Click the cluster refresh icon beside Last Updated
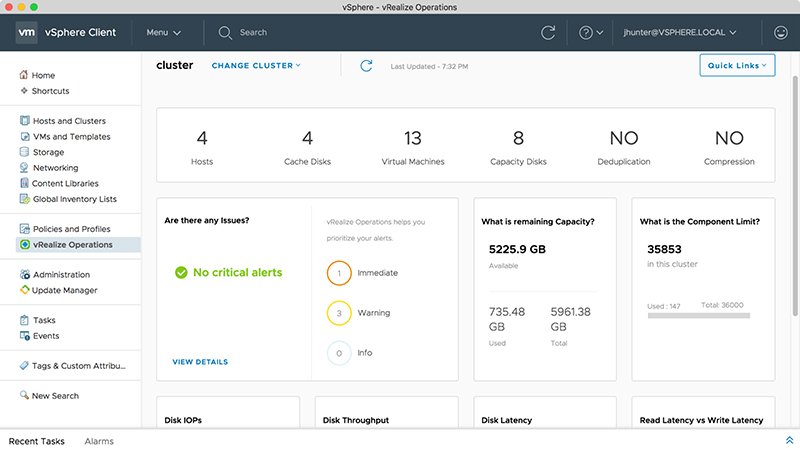 [x=367, y=66]
